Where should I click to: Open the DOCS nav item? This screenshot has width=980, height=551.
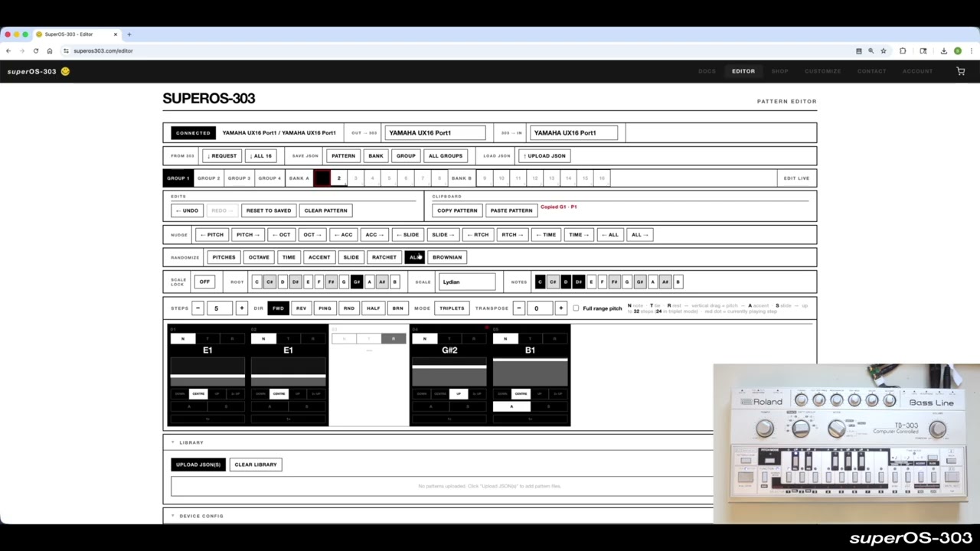(707, 71)
